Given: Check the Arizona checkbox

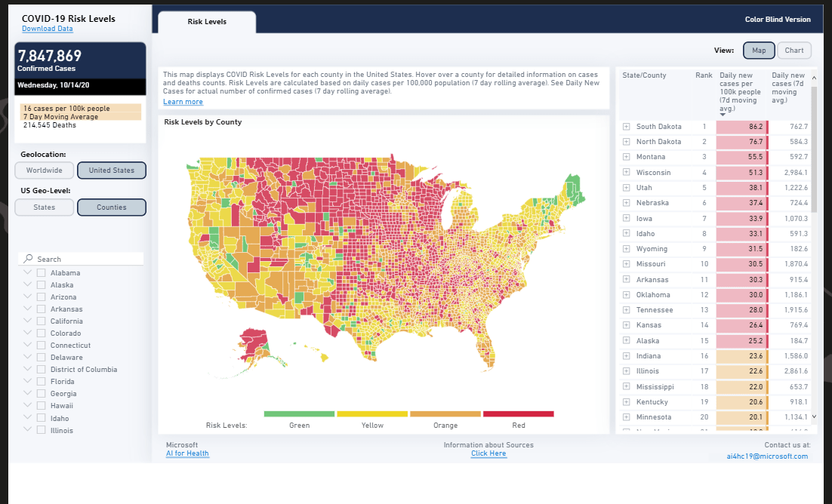Looking at the screenshot, I should click(41, 297).
